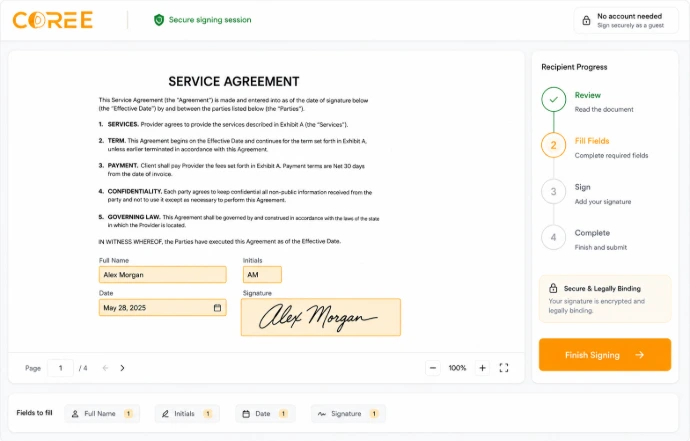690x441 pixels.
Task: Click the green secure session shield icon
Action: tap(159, 20)
